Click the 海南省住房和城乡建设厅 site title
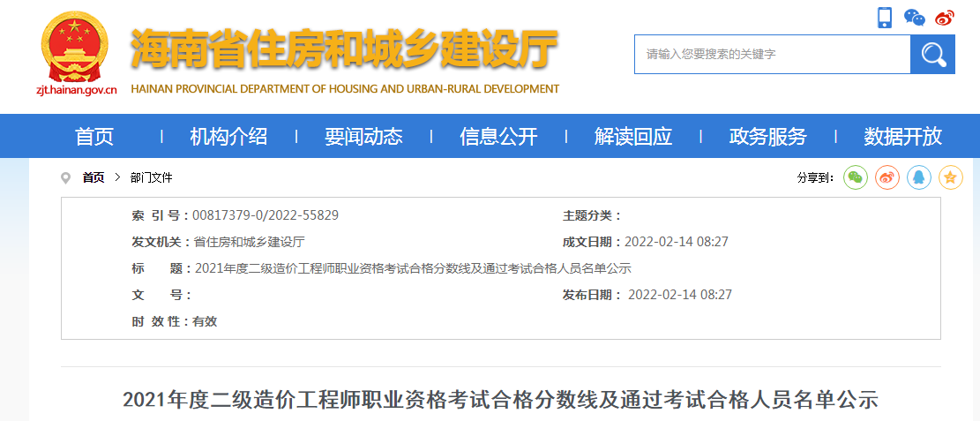 (344, 49)
